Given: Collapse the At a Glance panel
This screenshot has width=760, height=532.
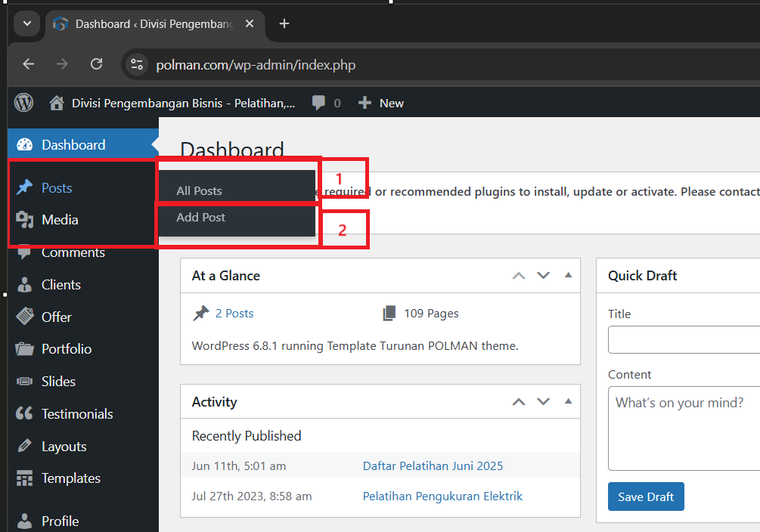Looking at the screenshot, I should pyautogui.click(x=568, y=275).
